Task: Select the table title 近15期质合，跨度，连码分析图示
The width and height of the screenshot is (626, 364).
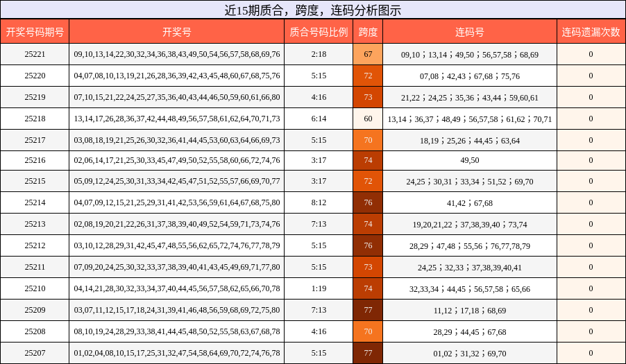Action: point(312,10)
